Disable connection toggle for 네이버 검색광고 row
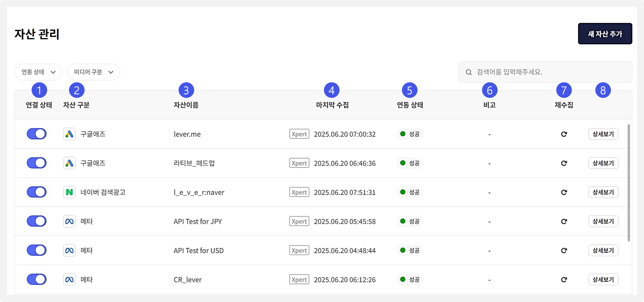This screenshot has height=302, width=644. [x=37, y=192]
